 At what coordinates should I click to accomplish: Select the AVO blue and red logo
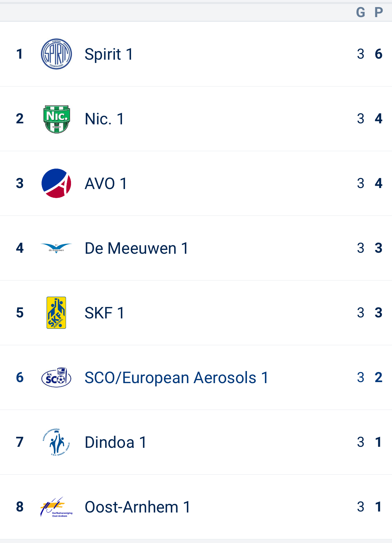(56, 183)
